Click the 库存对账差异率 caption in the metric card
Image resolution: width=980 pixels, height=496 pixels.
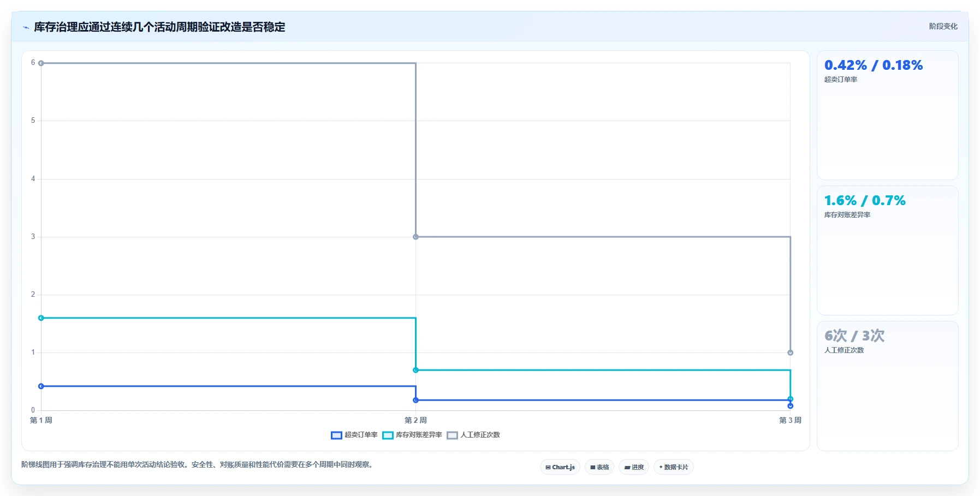pyautogui.click(x=847, y=215)
